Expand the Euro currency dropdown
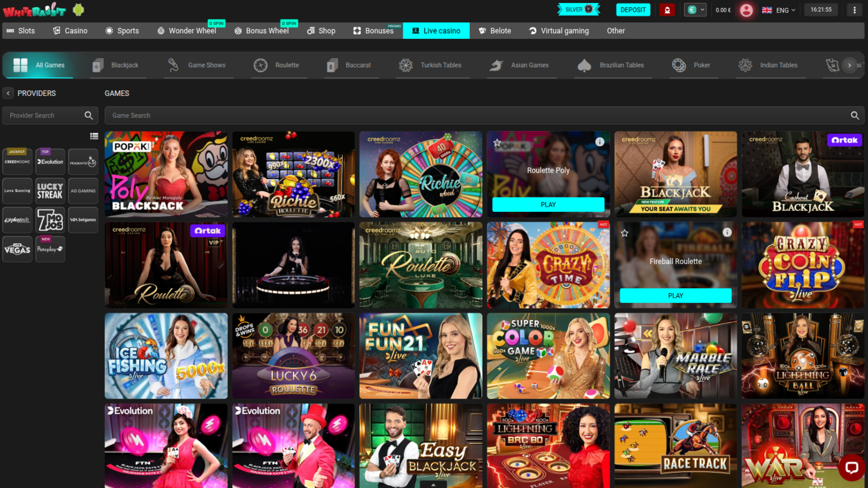This screenshot has width=868, height=488. pyautogui.click(x=695, y=10)
